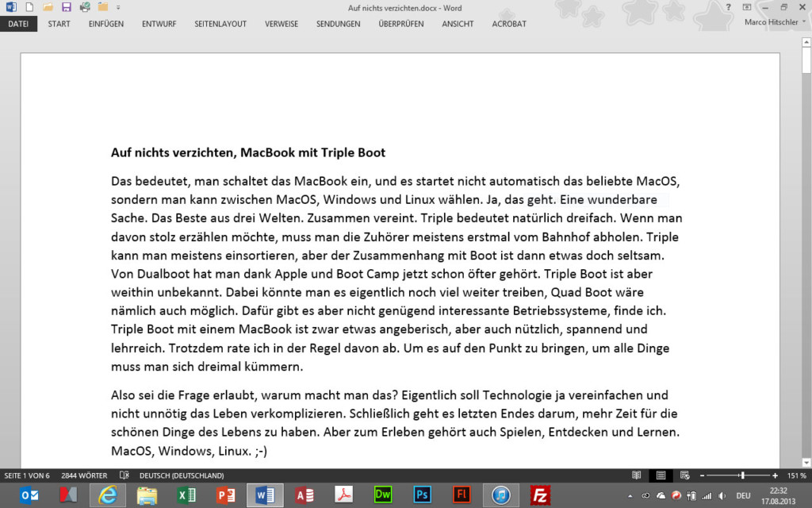Open the SENDUNGEN ribbon tab
812x508 pixels.
(x=338, y=24)
